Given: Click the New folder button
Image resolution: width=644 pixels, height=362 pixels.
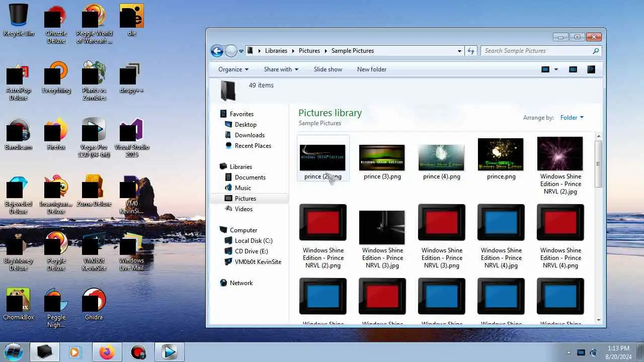Looking at the screenshot, I should (372, 69).
